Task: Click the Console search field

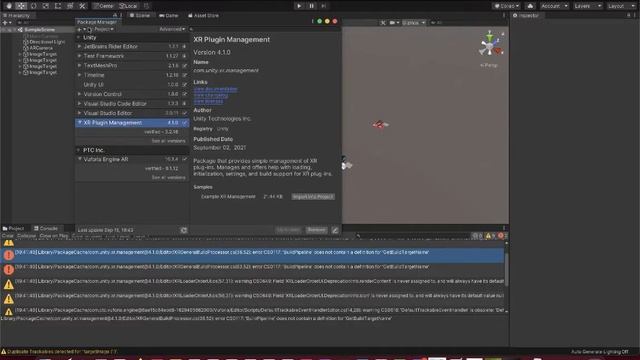Action: point(412,236)
